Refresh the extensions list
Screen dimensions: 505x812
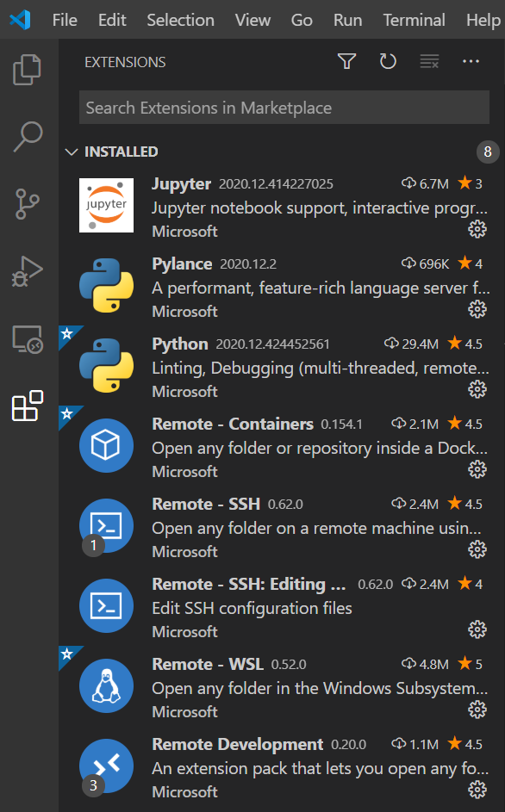tap(388, 61)
